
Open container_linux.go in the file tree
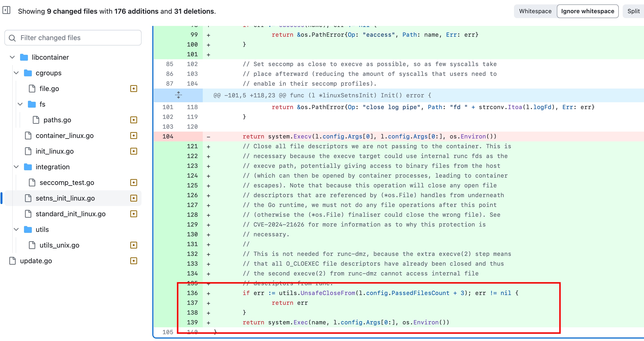pyautogui.click(x=65, y=136)
